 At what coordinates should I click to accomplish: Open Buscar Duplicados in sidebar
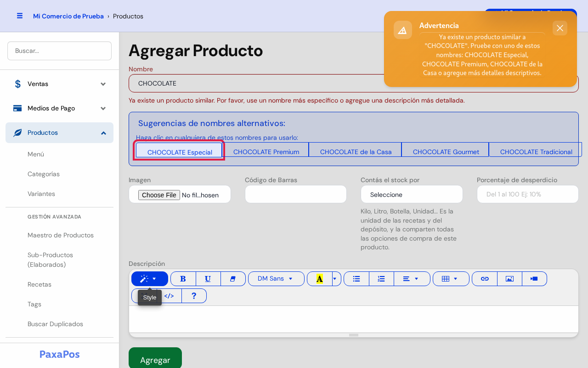tap(55, 324)
